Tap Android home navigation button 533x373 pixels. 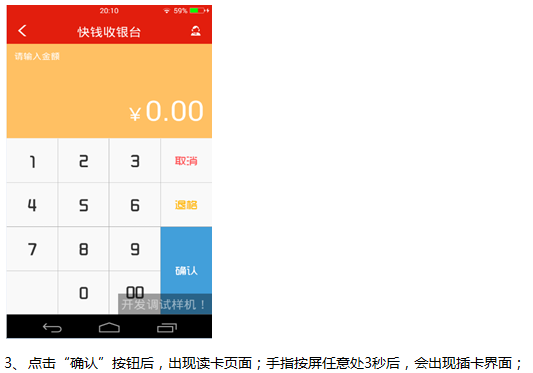point(109,327)
